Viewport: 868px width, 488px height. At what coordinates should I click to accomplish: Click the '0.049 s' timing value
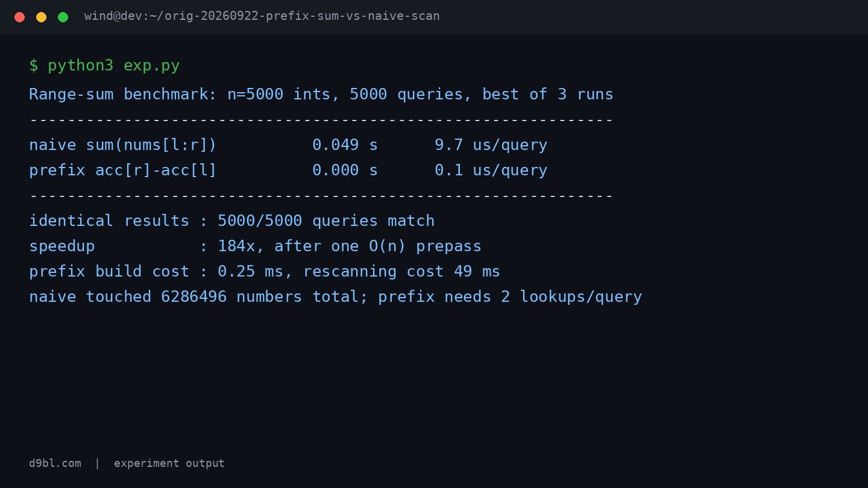tap(345, 145)
